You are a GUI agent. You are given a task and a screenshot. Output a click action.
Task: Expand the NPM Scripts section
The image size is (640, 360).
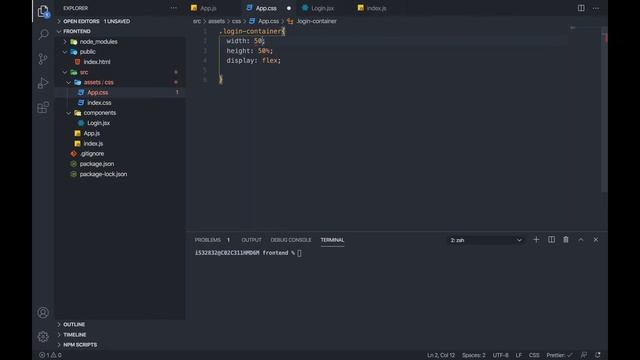tap(80, 345)
